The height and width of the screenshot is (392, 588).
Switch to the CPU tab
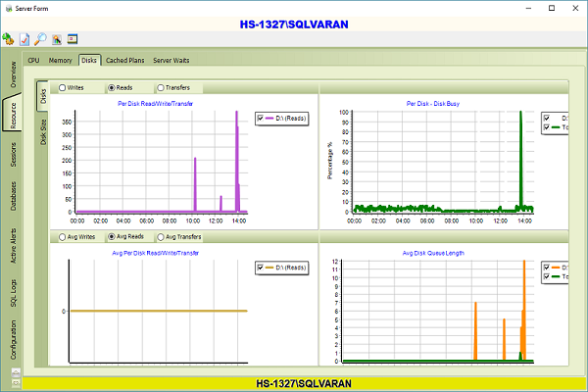33,61
